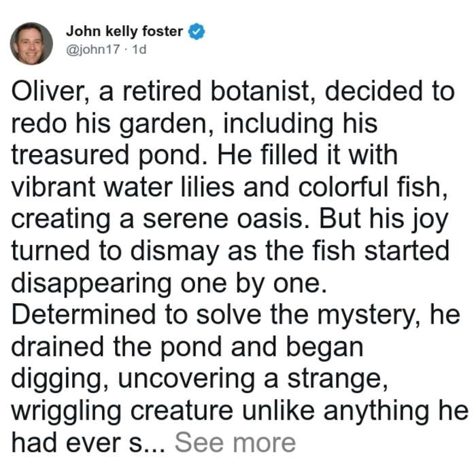Expand the post with See more
476x476 pixels.
click(x=235, y=443)
